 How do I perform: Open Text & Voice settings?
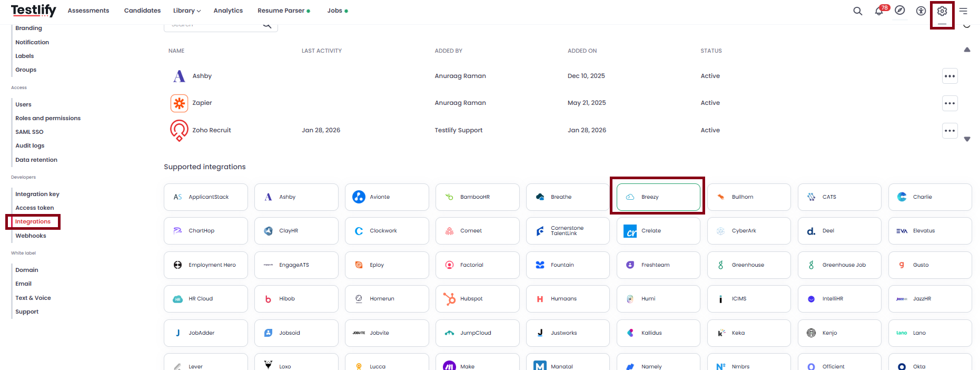point(33,298)
